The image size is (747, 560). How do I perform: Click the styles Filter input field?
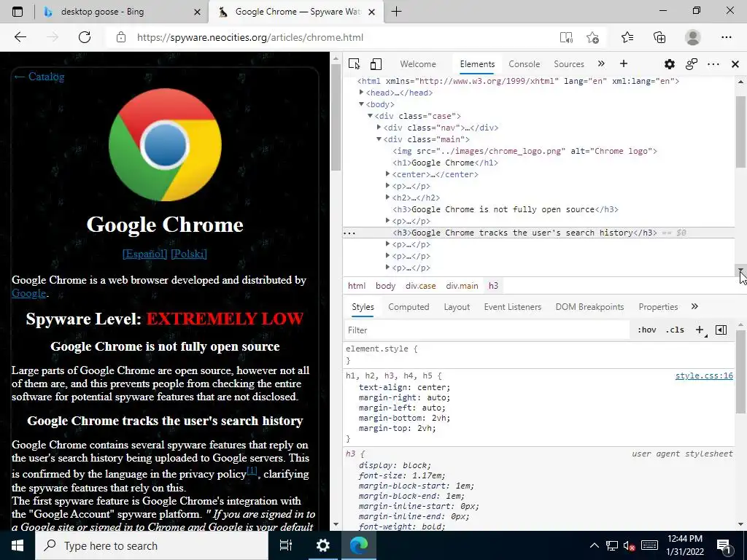[x=487, y=330]
